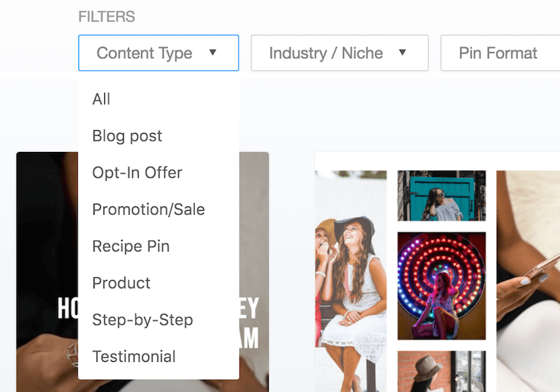Click the FILTERS heading label

pyautogui.click(x=106, y=16)
